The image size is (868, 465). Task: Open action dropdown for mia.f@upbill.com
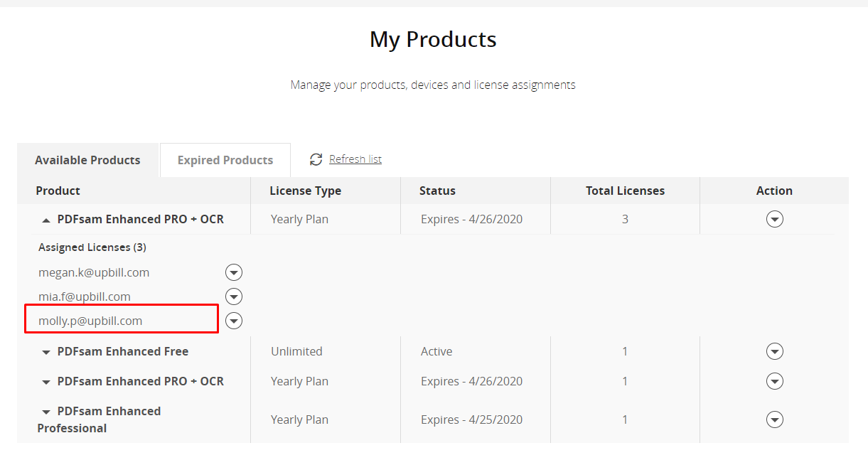234,296
